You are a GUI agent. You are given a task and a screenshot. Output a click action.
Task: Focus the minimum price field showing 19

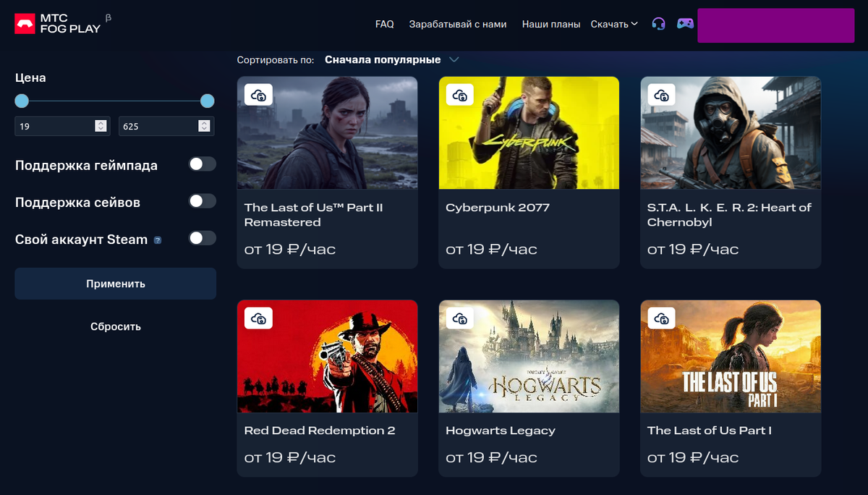click(62, 126)
